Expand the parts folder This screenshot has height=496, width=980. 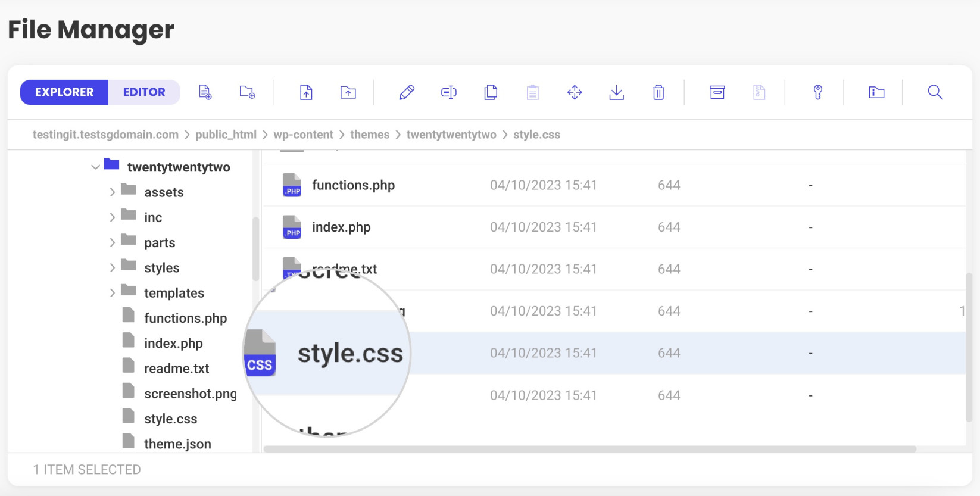[112, 242]
